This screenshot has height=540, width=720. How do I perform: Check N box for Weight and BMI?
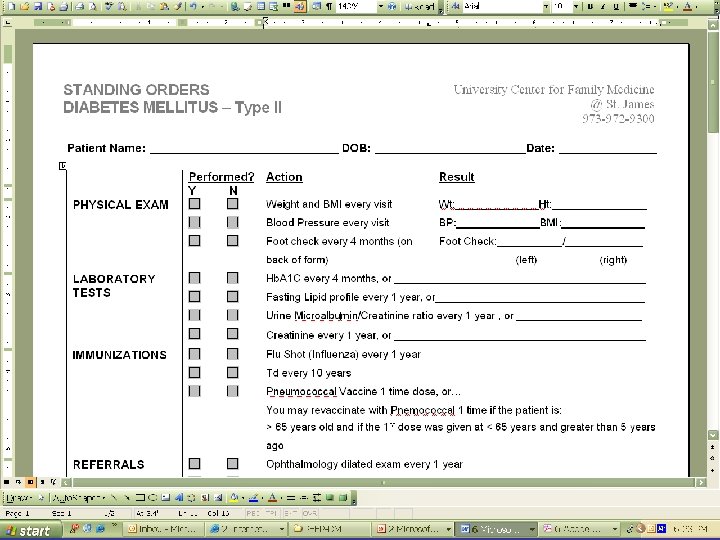[233, 203]
